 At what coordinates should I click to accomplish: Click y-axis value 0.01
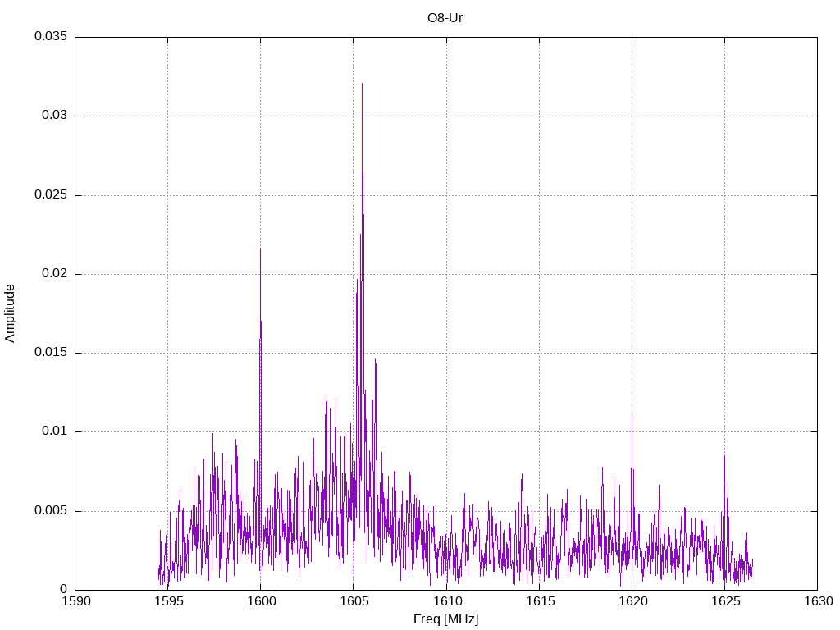[x=55, y=431]
